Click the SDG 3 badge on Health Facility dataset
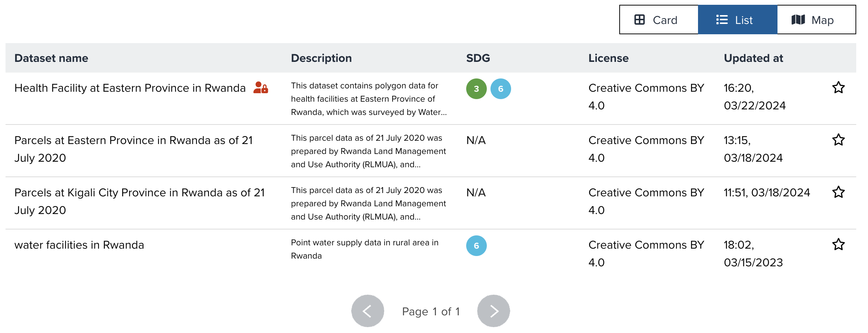The height and width of the screenshot is (333, 868). tap(476, 88)
